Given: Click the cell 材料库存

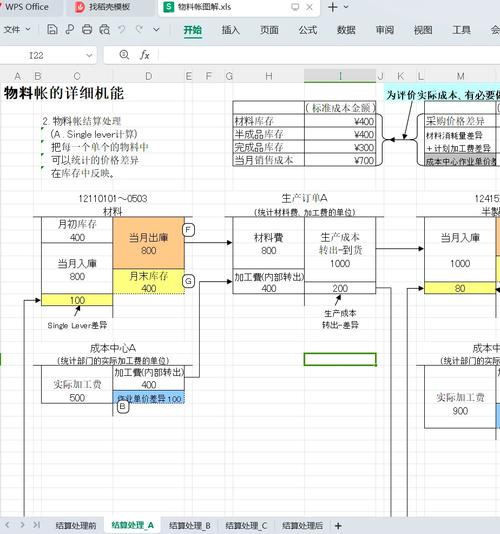Looking at the screenshot, I should click(268, 121).
